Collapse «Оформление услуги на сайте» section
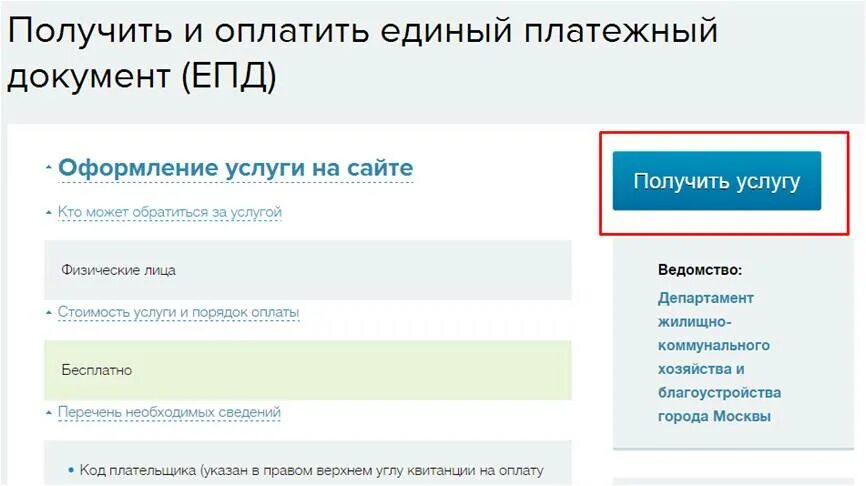Viewport: 866px width, 486px height. click(x=235, y=168)
